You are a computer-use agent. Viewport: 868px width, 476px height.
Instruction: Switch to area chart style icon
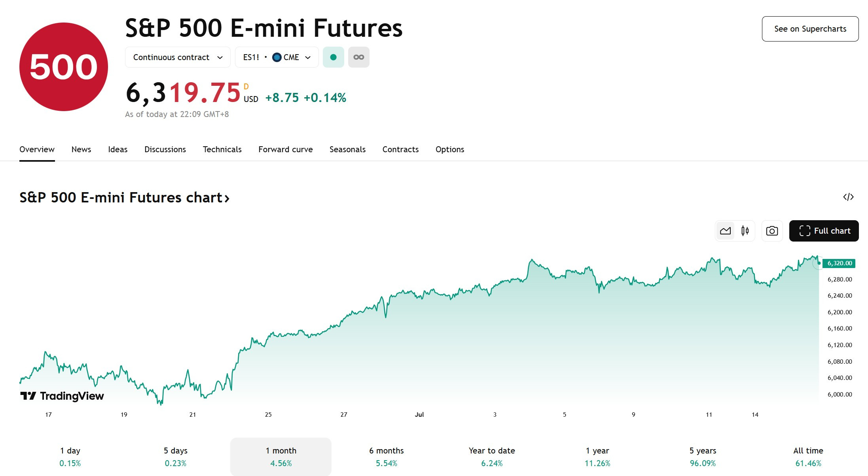(x=725, y=231)
